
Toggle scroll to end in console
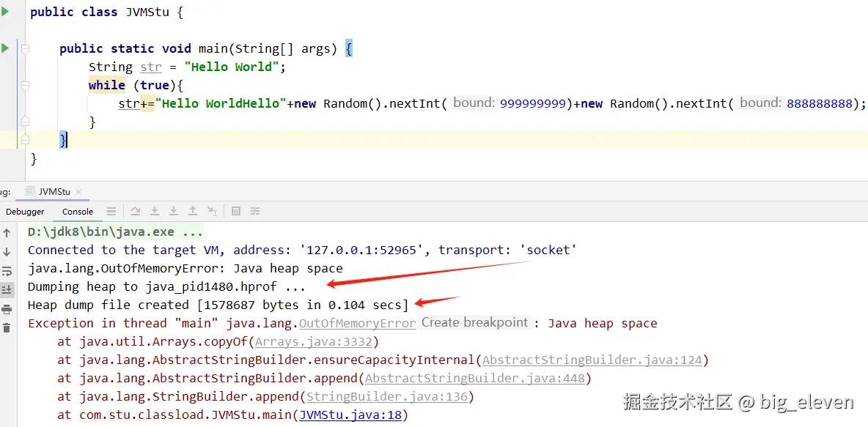tap(7, 290)
